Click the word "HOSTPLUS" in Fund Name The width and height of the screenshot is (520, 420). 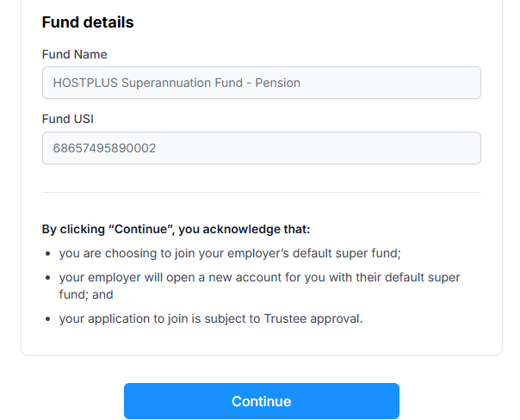(x=84, y=83)
